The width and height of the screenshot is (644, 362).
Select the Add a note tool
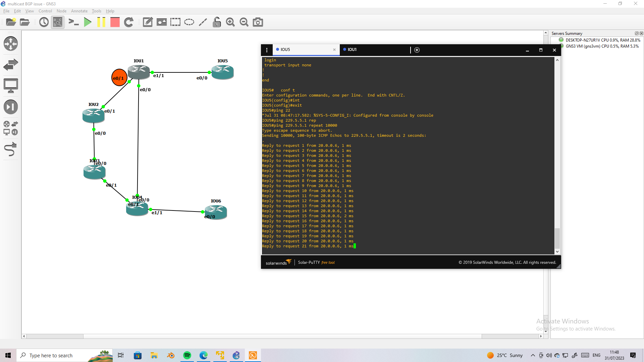[x=148, y=22]
